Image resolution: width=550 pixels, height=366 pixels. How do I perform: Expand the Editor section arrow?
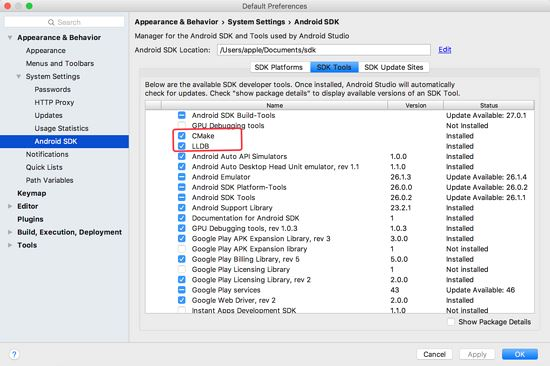(x=10, y=206)
